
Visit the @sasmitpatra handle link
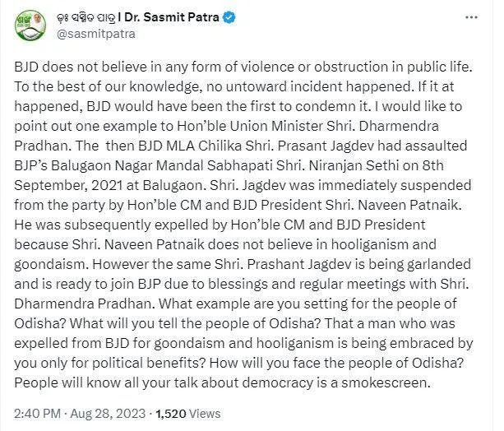[96, 34]
